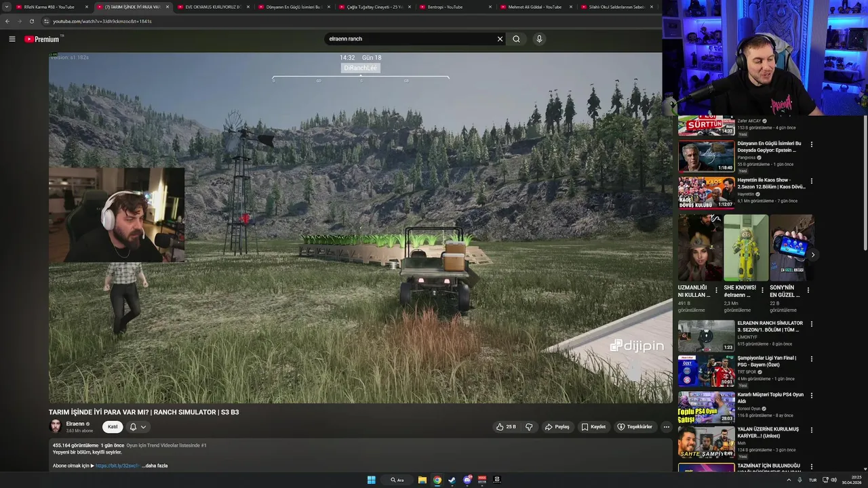Image resolution: width=868 pixels, height=488 pixels.
Task: Switch 'TUR' keyboard language indicator
Action: [812, 480]
